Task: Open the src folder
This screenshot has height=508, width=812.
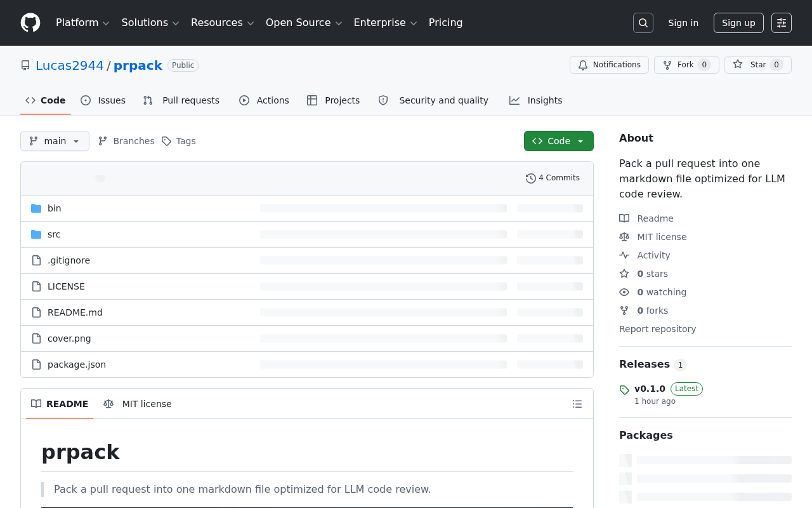Action: (54, 234)
